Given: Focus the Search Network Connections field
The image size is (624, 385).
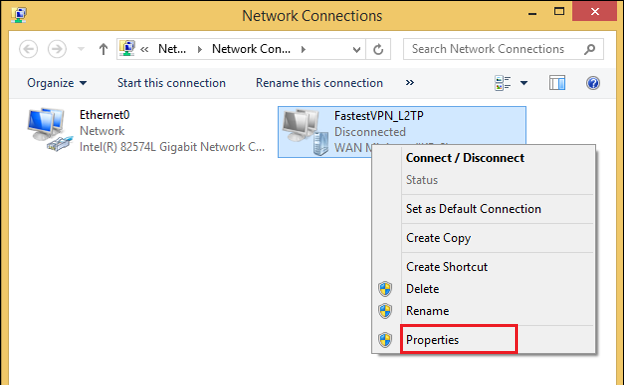Looking at the screenshot, I should point(493,49).
